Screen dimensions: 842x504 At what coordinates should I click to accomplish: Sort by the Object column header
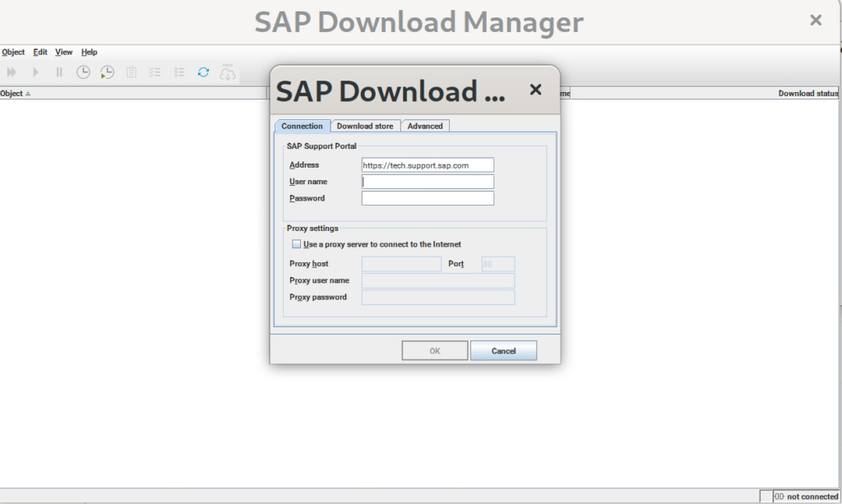coord(12,94)
